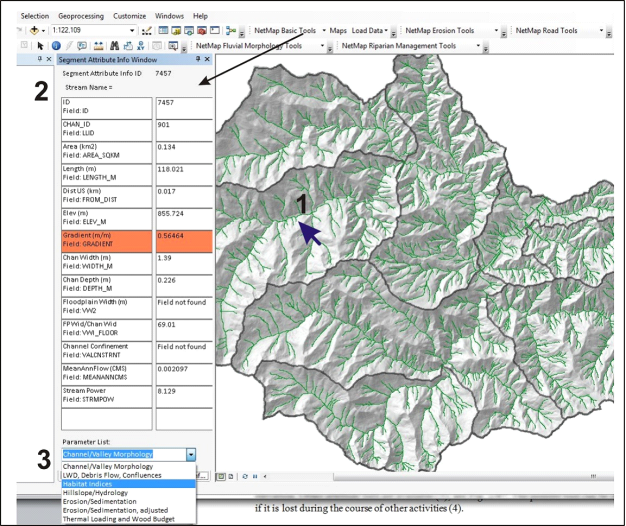Choose Hillslope/Hydrology in the parameter list
The width and height of the screenshot is (626, 526).
coord(95,492)
